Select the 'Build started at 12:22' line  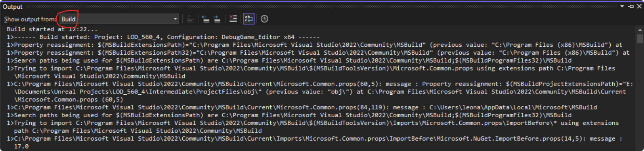52,30
